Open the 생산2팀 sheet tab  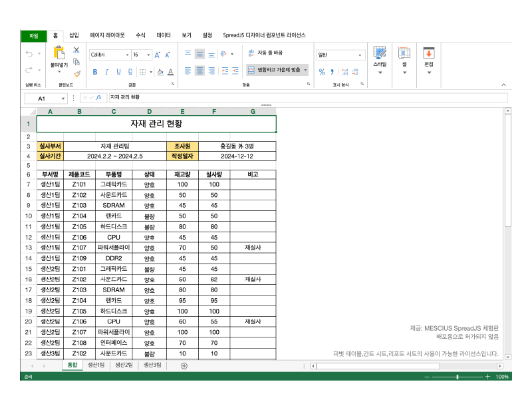tap(124, 365)
